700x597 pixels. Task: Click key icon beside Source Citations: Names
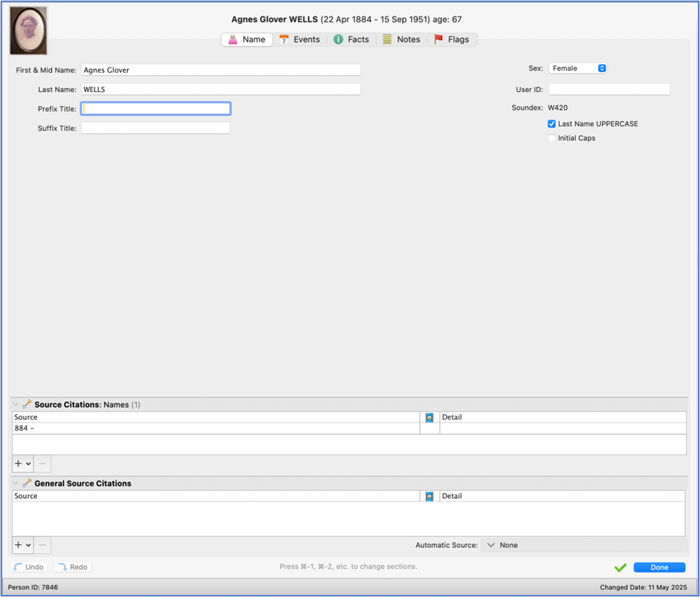click(x=27, y=405)
